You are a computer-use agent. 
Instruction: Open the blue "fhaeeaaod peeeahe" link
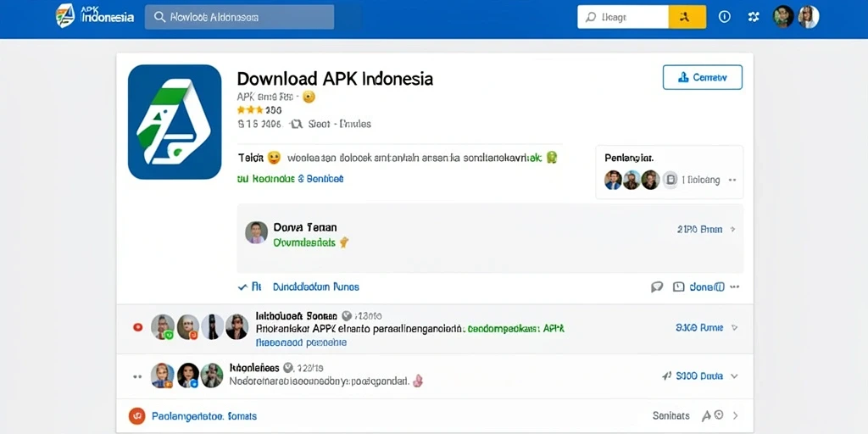tap(301, 342)
